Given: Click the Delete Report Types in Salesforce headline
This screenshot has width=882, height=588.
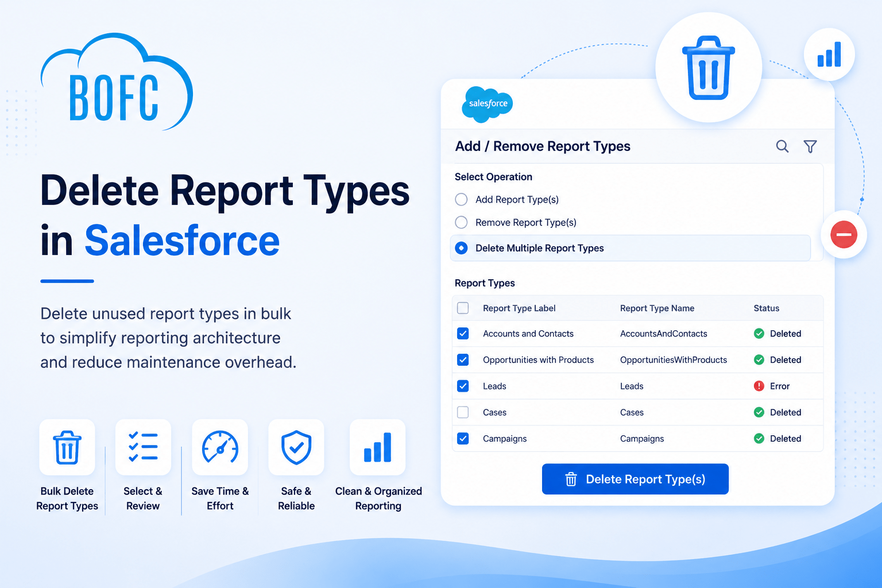Looking at the screenshot, I should point(225,215).
